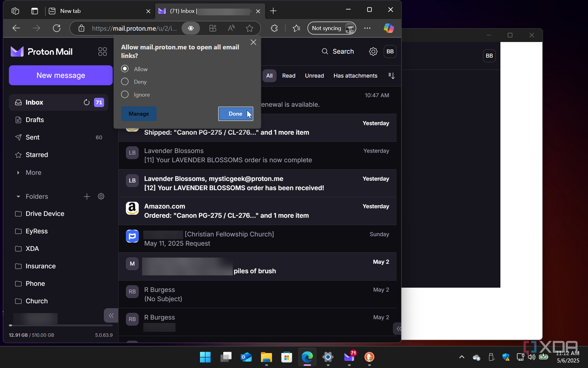The image size is (588, 368).
Task: Open Proton Mail settings gear
Action: pos(373,52)
